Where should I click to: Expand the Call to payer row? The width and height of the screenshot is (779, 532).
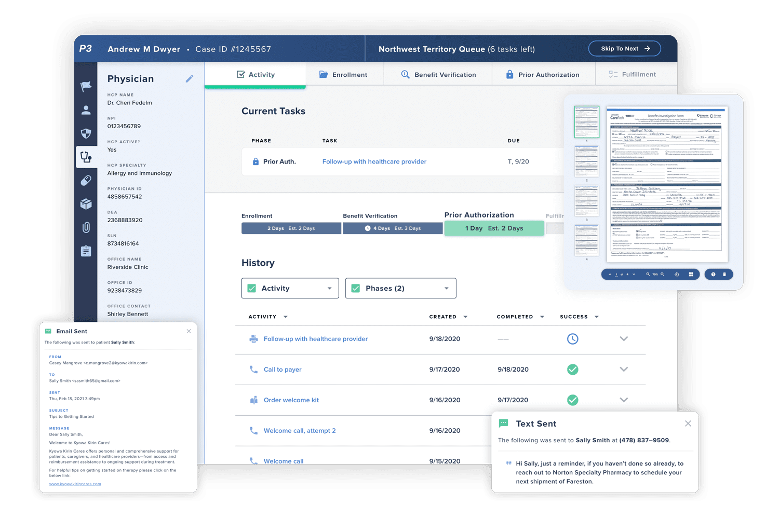click(624, 370)
